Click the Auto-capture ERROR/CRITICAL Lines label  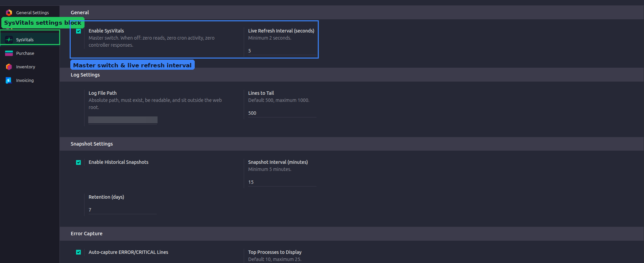[x=128, y=252]
